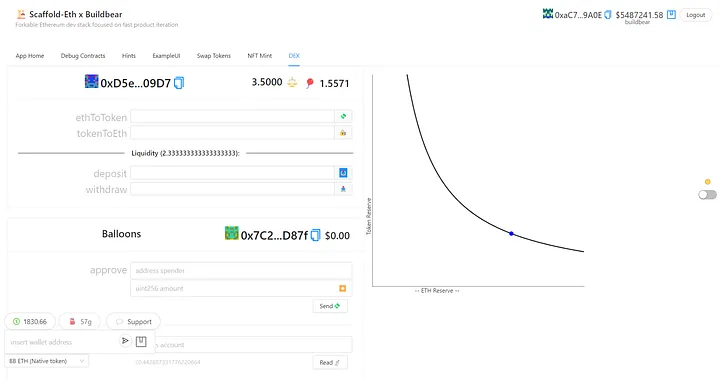Click the withdraw liquidity icon
The height and width of the screenshot is (380, 720).
click(x=343, y=189)
